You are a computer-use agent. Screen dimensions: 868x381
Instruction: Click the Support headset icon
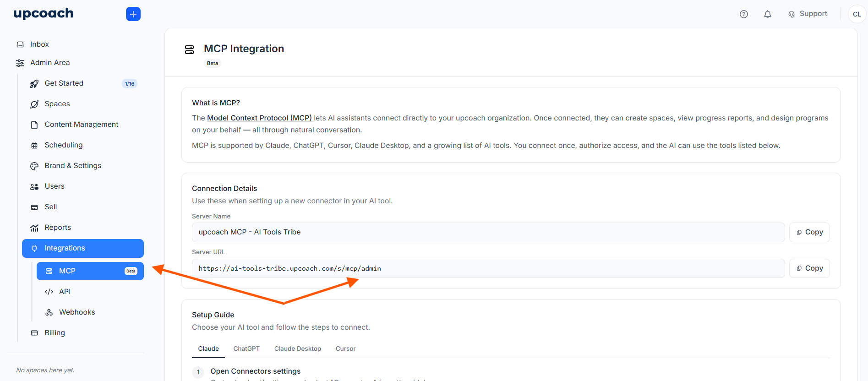(792, 14)
